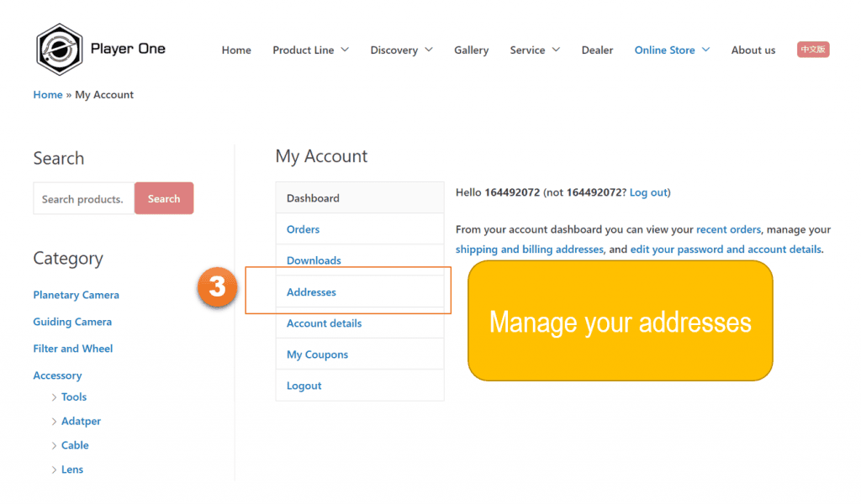Open the Dealer menu item
The image size is (861, 504).
pos(597,50)
